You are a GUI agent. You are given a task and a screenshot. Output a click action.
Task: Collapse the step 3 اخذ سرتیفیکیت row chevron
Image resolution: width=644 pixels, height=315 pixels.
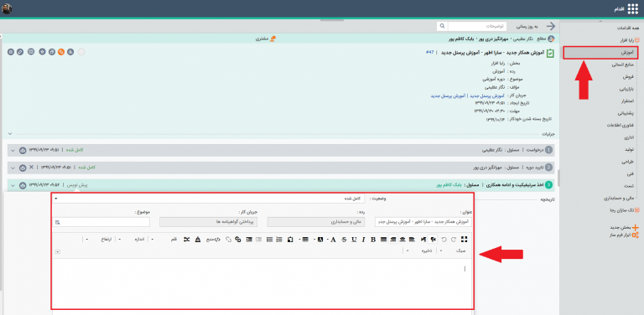pyautogui.click(x=13, y=185)
